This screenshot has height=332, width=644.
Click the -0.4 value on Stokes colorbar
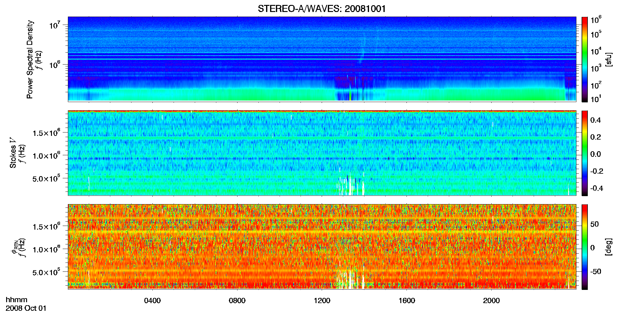(597, 188)
